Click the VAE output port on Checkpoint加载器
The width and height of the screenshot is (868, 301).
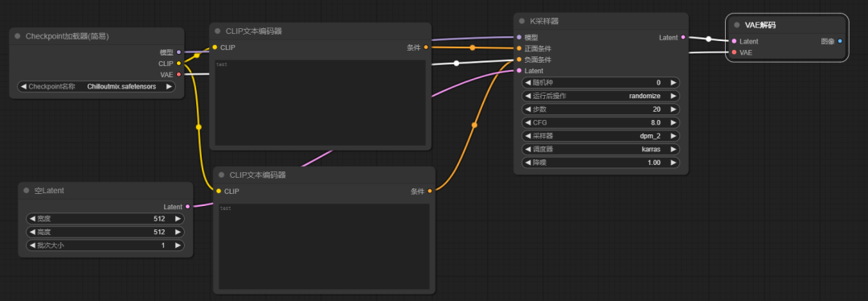[x=178, y=74]
